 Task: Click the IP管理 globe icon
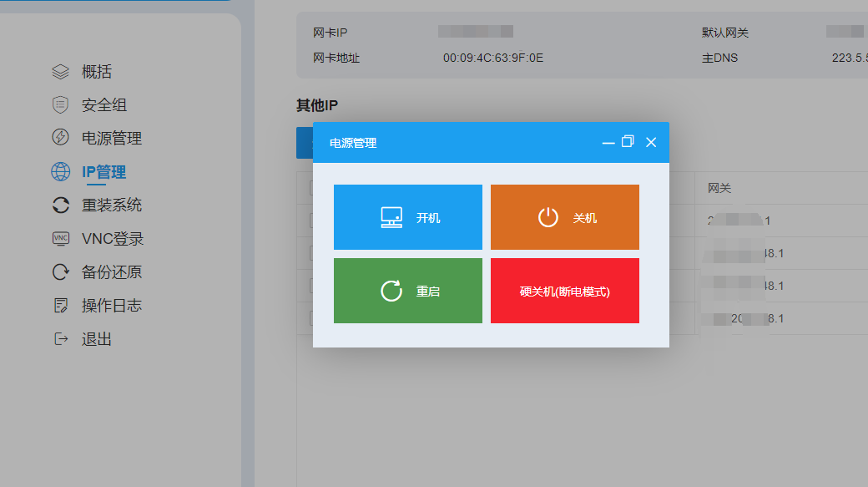(x=60, y=172)
